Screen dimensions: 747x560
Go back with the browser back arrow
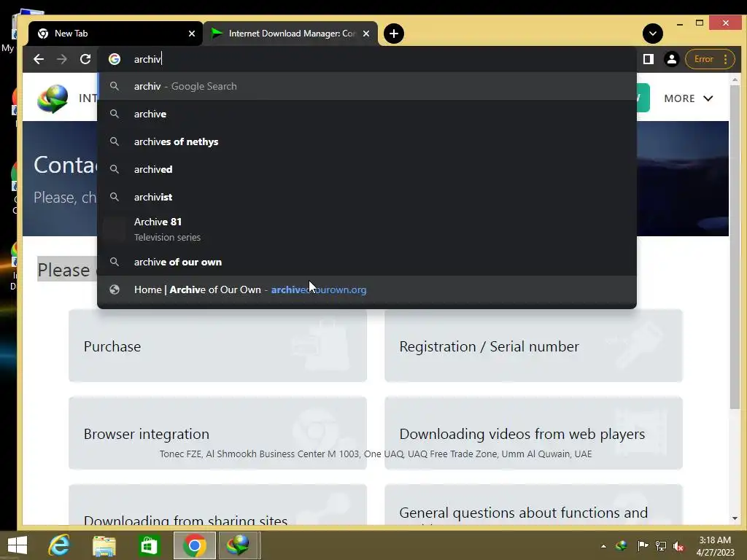(39, 59)
